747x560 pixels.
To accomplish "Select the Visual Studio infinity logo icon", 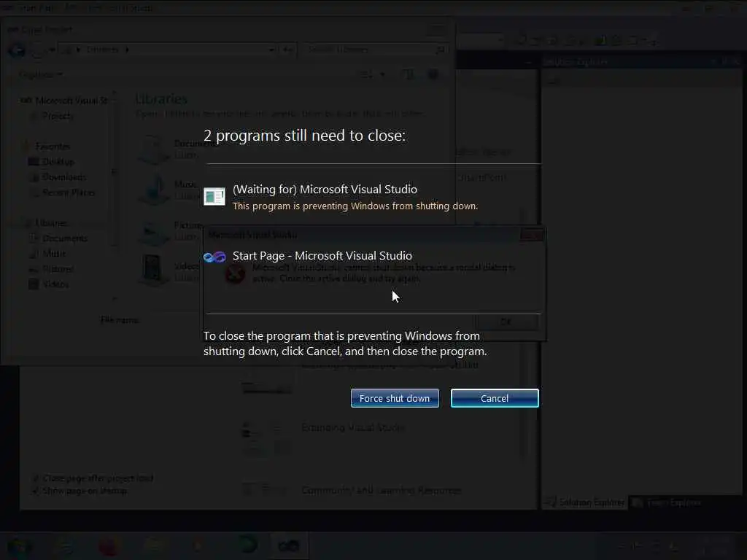I will (214, 257).
